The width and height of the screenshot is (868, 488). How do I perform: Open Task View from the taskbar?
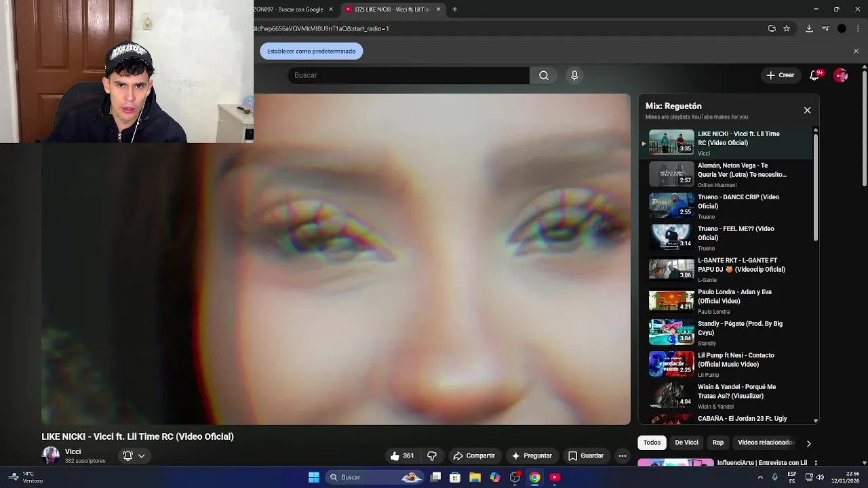click(x=436, y=477)
